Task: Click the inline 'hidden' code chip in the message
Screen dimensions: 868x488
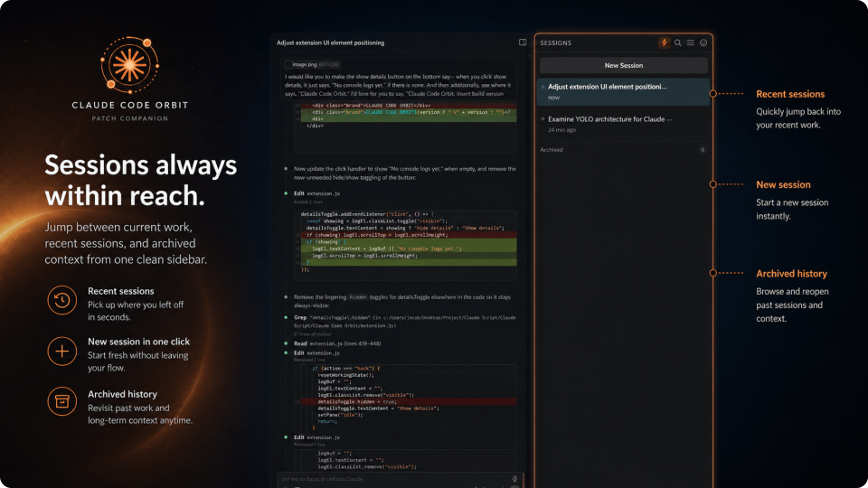Action: [x=358, y=297]
